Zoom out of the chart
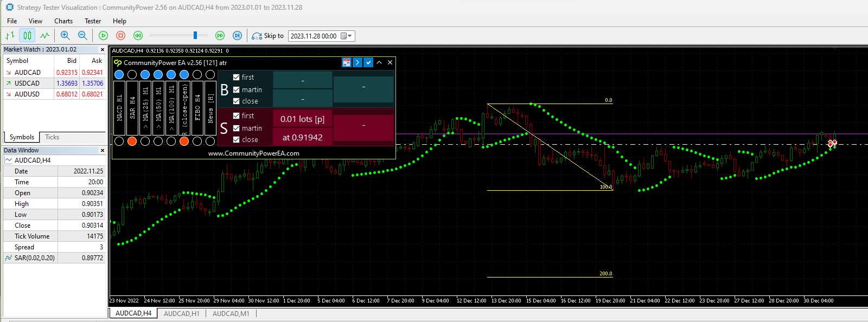This screenshot has width=868, height=322. [x=82, y=36]
